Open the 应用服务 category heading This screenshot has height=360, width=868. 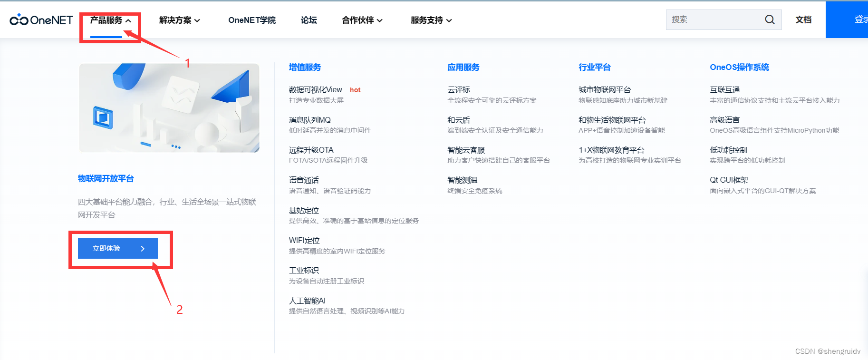(463, 67)
